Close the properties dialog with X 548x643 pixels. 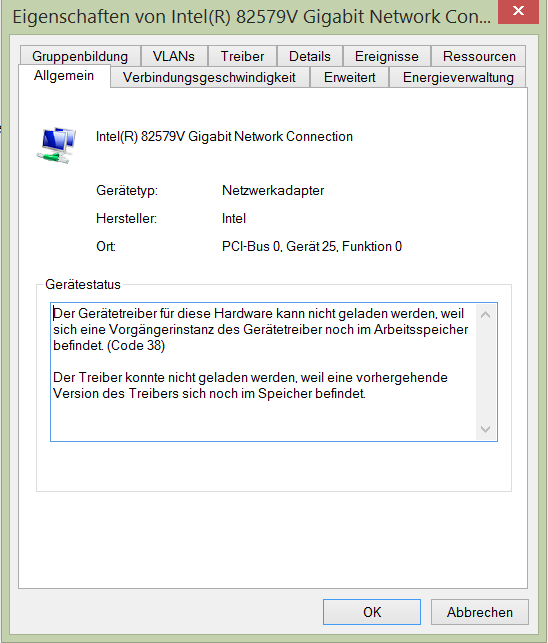[x=518, y=11]
